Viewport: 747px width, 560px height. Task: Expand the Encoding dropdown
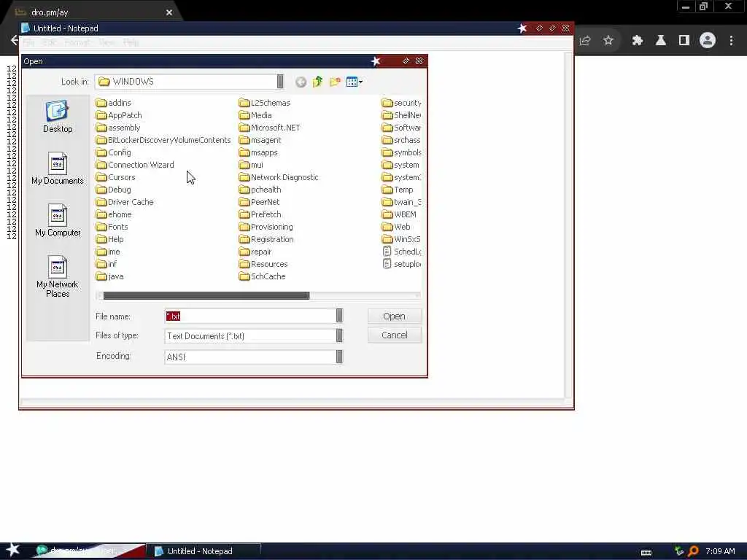coord(339,356)
